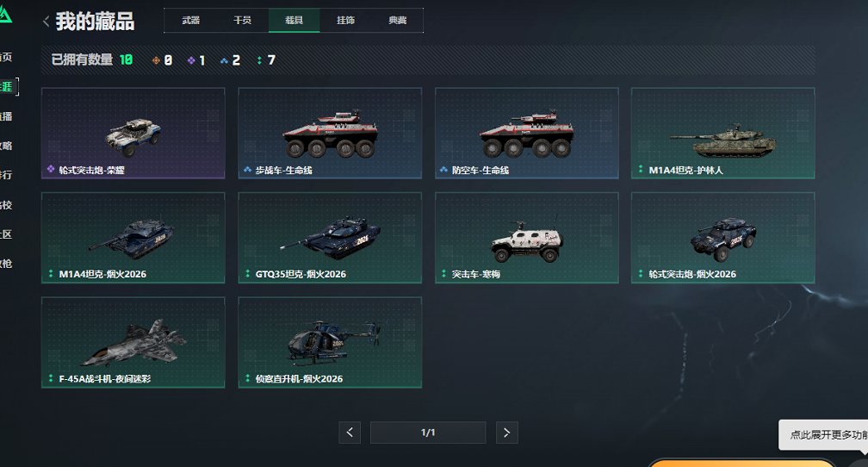Click the green rarity count icon

click(x=259, y=60)
